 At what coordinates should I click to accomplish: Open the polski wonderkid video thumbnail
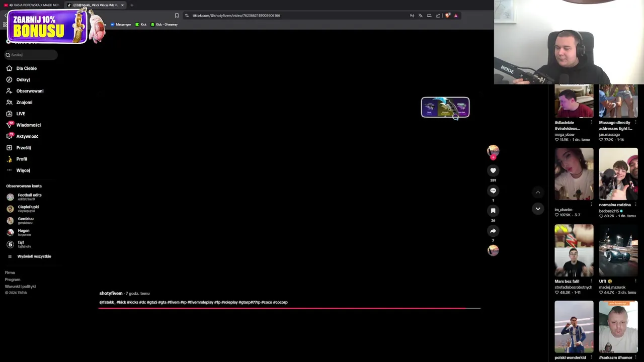(x=574, y=327)
